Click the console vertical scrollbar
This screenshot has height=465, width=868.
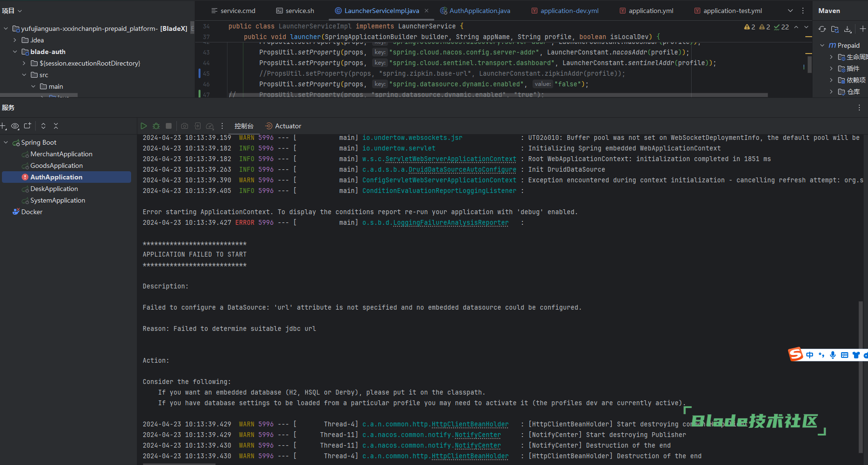coord(860,377)
